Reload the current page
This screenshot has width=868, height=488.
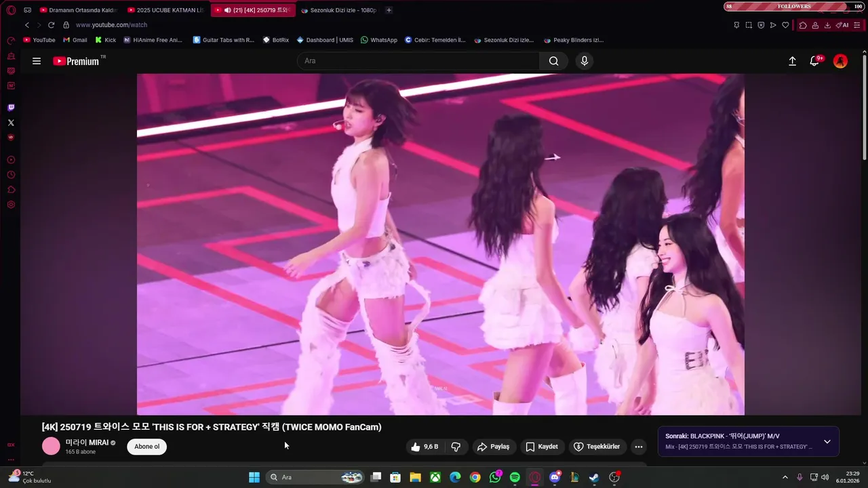[51, 25]
